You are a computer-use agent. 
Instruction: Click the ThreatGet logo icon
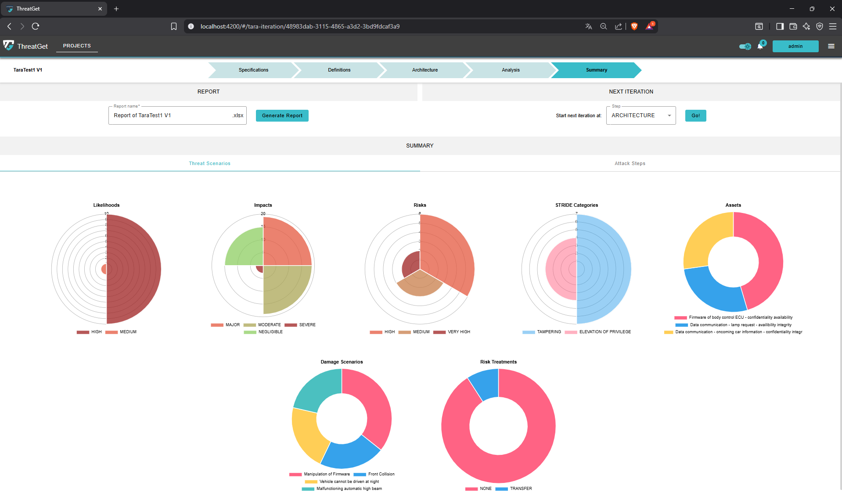tap(9, 46)
